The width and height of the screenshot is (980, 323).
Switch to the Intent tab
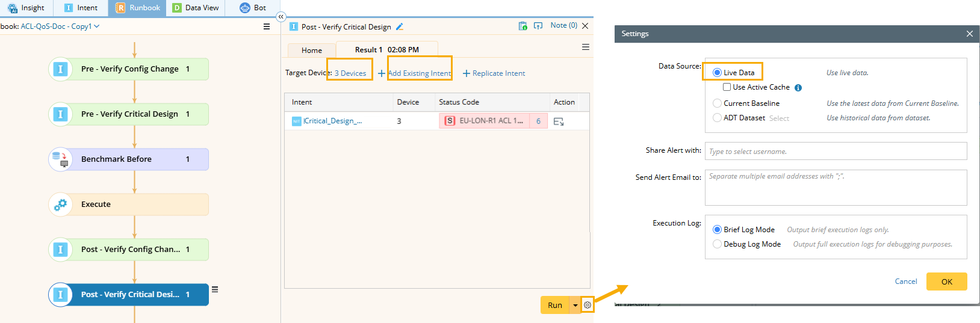pyautogui.click(x=81, y=8)
